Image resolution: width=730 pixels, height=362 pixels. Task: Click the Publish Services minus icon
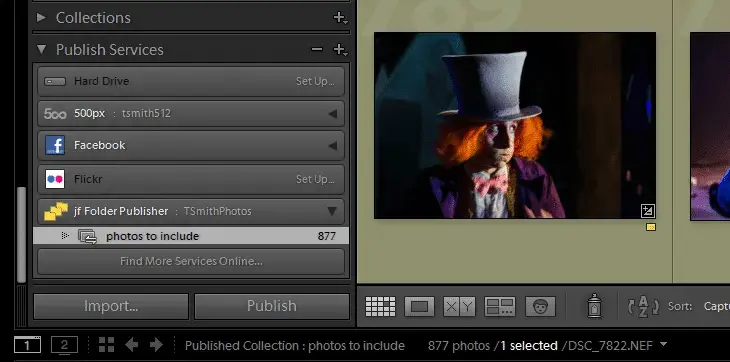tap(317, 49)
